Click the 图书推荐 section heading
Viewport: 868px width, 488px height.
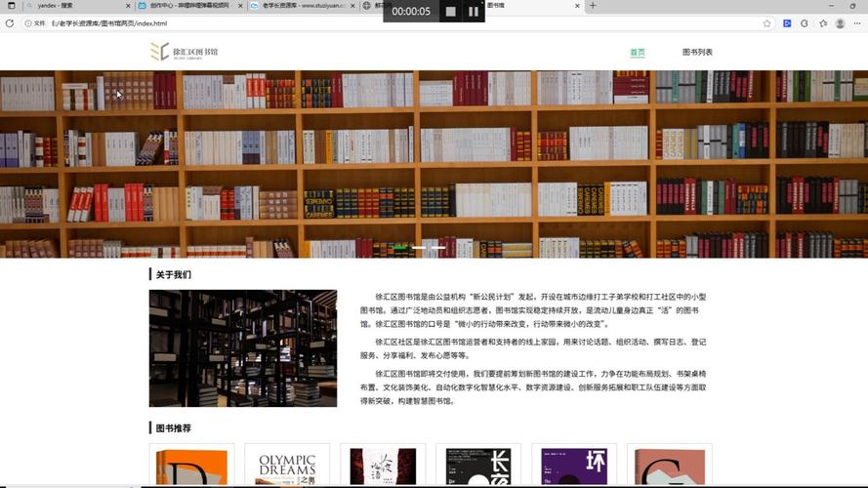pos(173,427)
